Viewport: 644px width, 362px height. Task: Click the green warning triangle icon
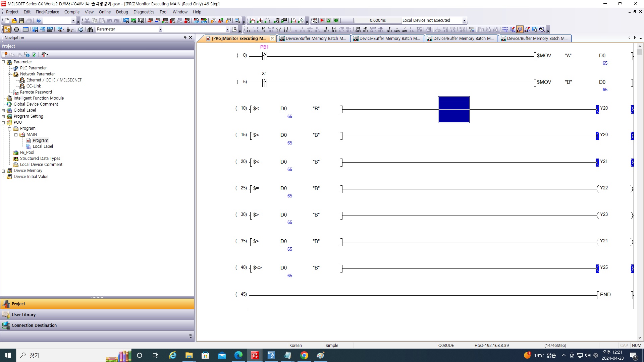click(x=329, y=20)
